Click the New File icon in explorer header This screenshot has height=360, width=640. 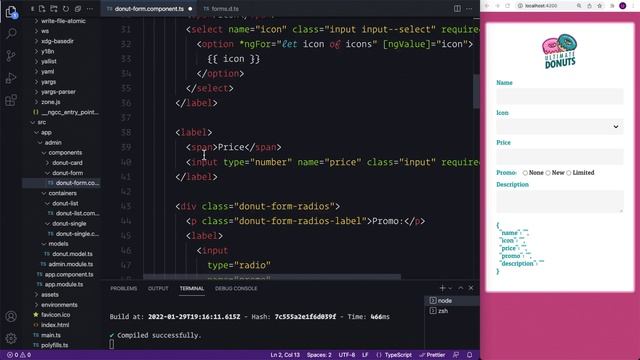(42, 9)
